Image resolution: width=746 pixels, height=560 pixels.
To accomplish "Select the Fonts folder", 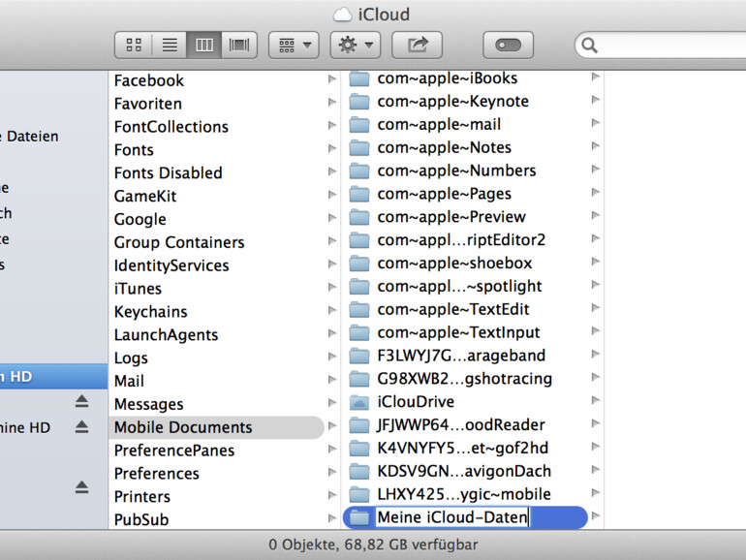I will 134,150.
